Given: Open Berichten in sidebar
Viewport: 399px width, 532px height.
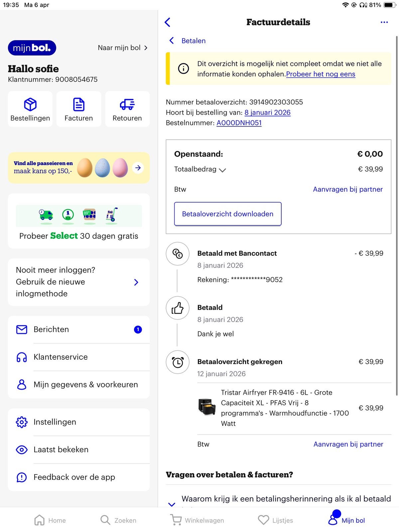Looking at the screenshot, I should pyautogui.click(x=79, y=330).
